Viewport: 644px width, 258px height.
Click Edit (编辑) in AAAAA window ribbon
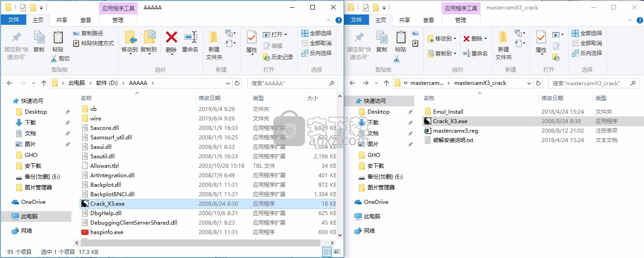click(273, 46)
